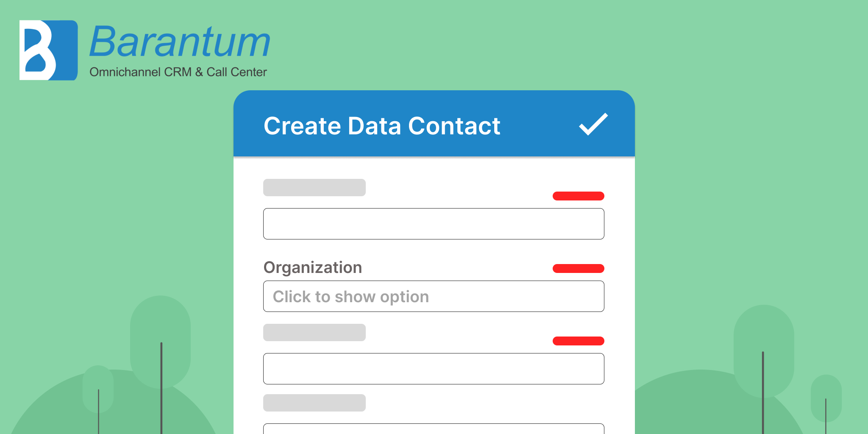The height and width of the screenshot is (434, 868).
Task: Open the Organization dropdown field
Action: click(434, 296)
